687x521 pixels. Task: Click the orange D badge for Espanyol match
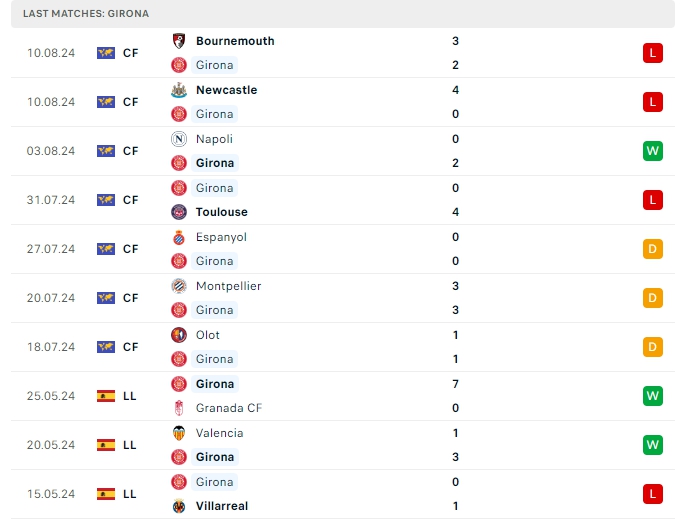tap(653, 249)
